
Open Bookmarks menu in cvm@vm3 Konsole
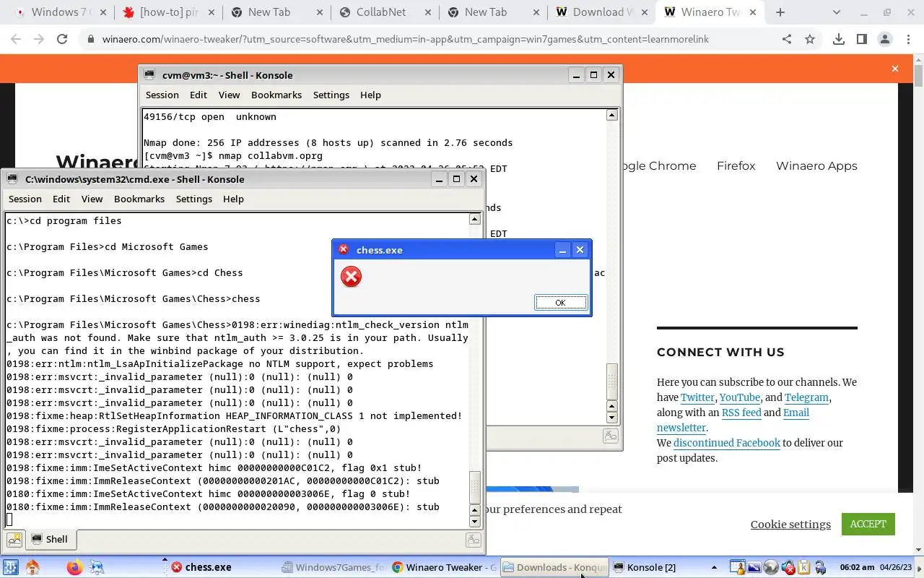(276, 95)
